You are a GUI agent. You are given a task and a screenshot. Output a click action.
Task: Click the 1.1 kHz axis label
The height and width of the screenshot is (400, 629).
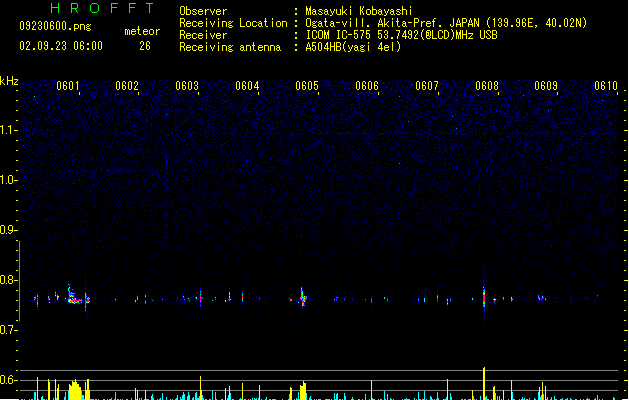click(x=8, y=130)
